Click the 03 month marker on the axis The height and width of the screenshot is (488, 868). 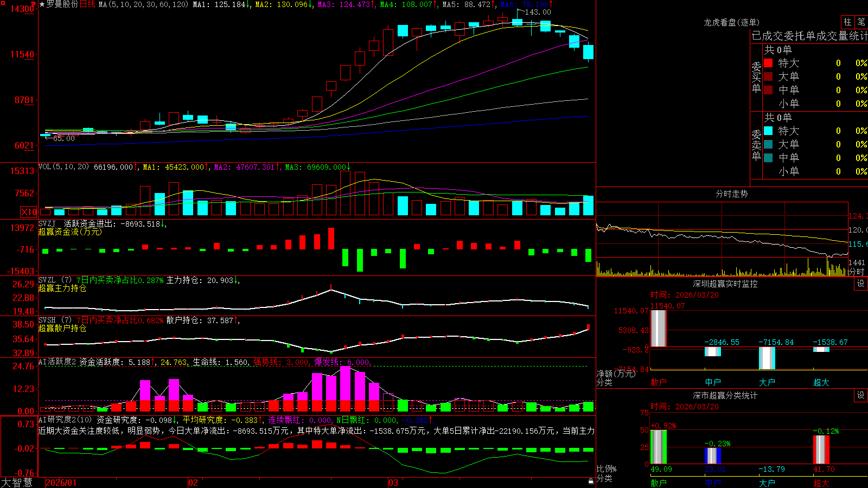click(393, 483)
